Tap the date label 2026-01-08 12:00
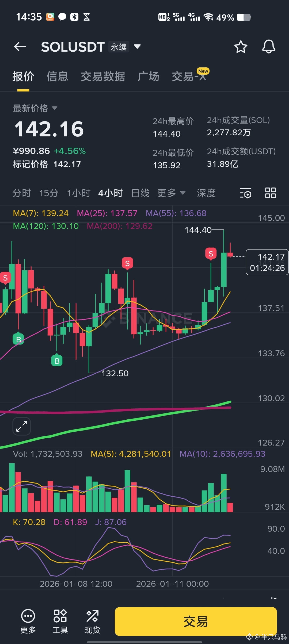The image size is (289, 644). tap(76, 584)
